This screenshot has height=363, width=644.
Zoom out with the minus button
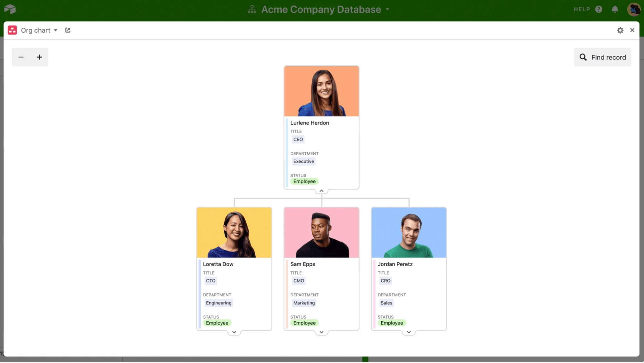pyautogui.click(x=21, y=57)
